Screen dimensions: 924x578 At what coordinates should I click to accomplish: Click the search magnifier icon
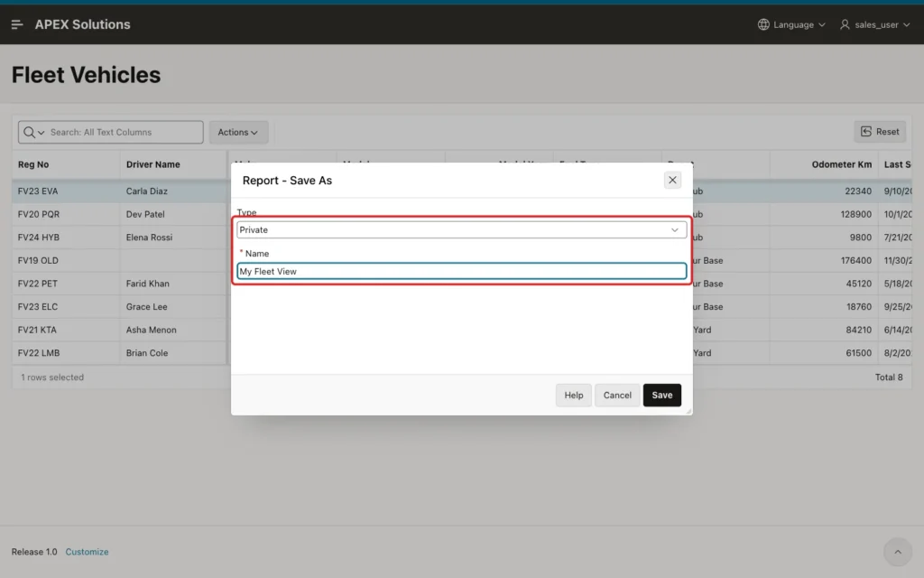29,132
